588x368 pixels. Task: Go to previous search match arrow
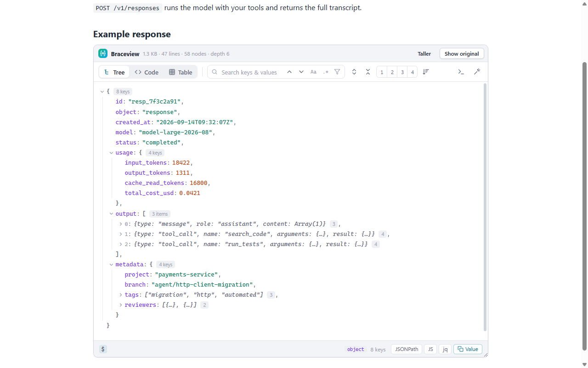[289, 72]
